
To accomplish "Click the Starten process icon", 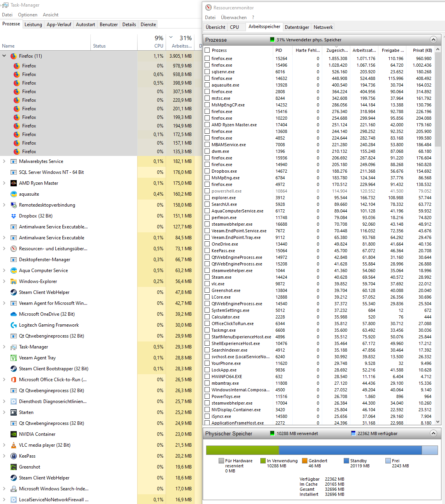I will (x=14, y=412).
